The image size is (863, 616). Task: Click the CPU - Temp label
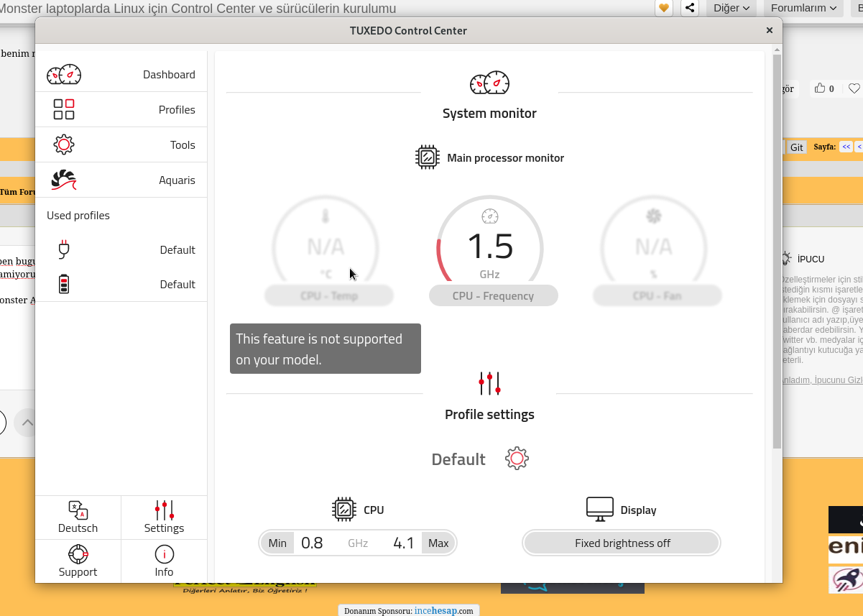pos(329,295)
